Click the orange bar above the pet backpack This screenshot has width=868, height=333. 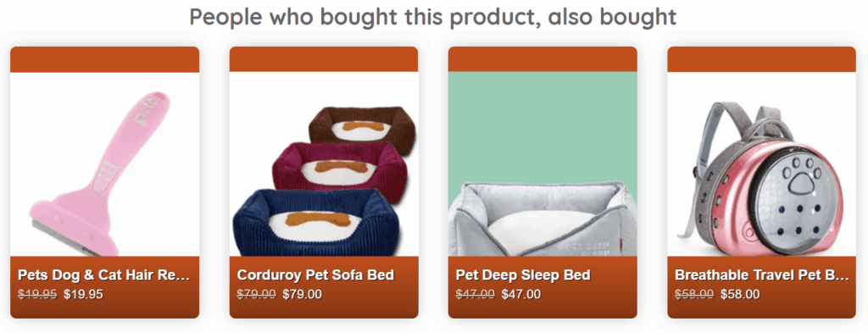(x=762, y=59)
